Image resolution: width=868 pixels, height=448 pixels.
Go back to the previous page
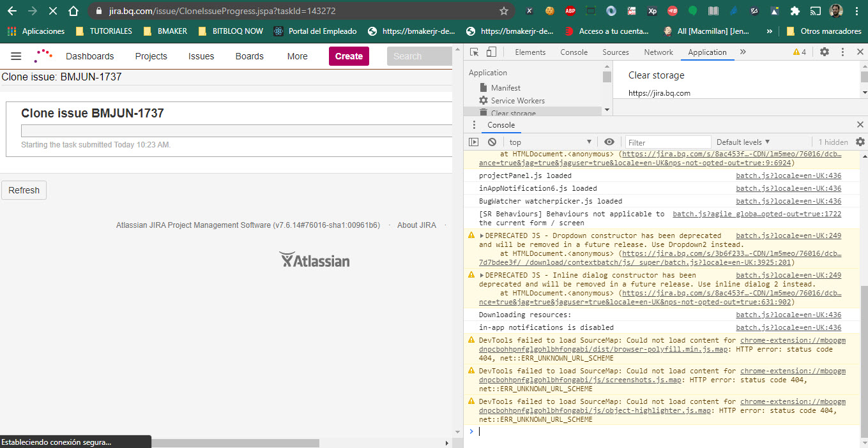point(12,11)
